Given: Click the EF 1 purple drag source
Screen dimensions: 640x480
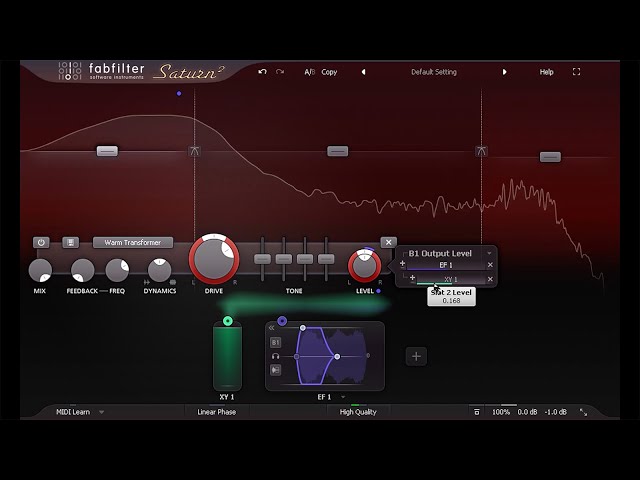Looking at the screenshot, I should (282, 321).
